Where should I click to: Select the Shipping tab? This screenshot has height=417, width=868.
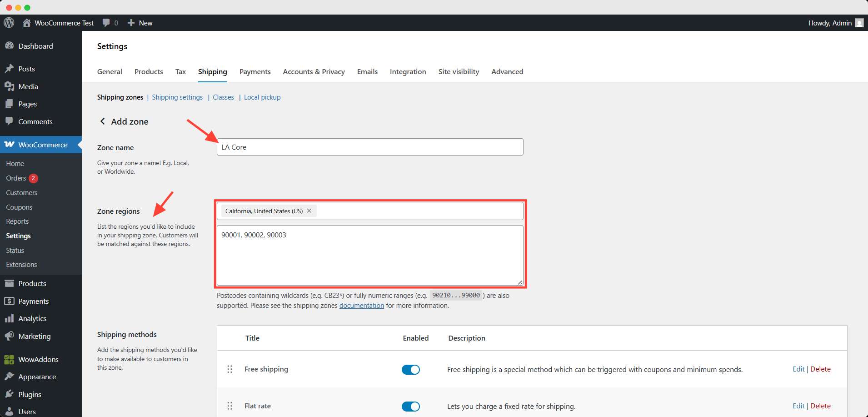(212, 71)
